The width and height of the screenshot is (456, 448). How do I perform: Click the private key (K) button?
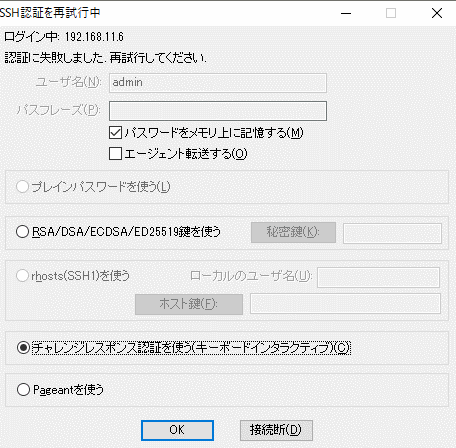[x=293, y=232]
